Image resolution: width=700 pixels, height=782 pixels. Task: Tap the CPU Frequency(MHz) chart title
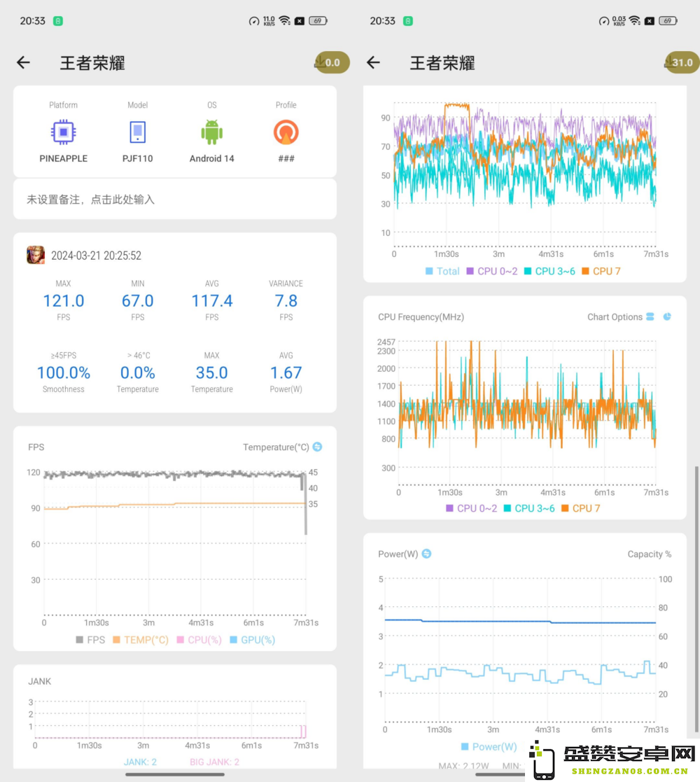[421, 316]
